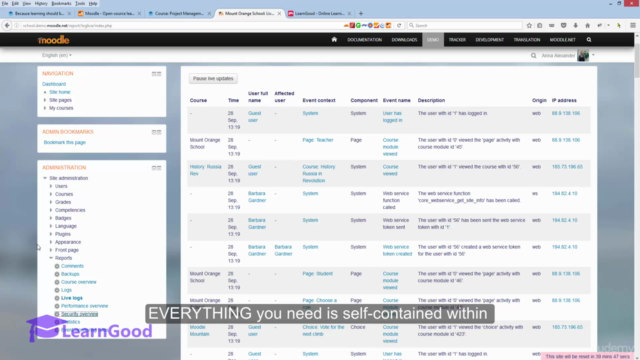Open Anna Alexander's profile picture

pyautogui.click(x=583, y=55)
